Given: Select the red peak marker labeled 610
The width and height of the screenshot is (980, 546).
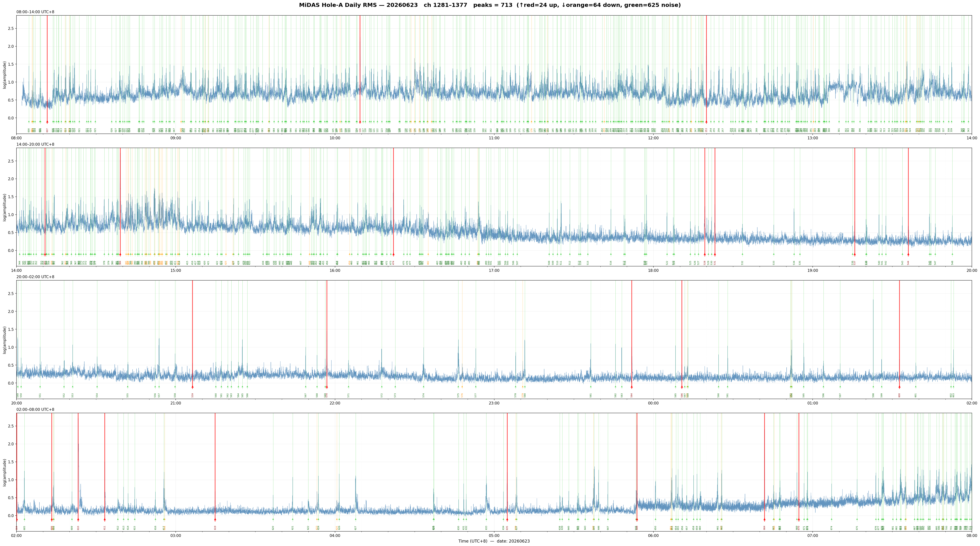Looking at the screenshot, I should (x=78, y=519).
